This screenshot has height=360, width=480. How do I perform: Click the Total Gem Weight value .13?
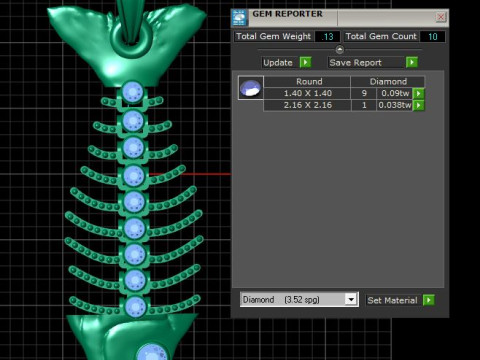coord(328,37)
